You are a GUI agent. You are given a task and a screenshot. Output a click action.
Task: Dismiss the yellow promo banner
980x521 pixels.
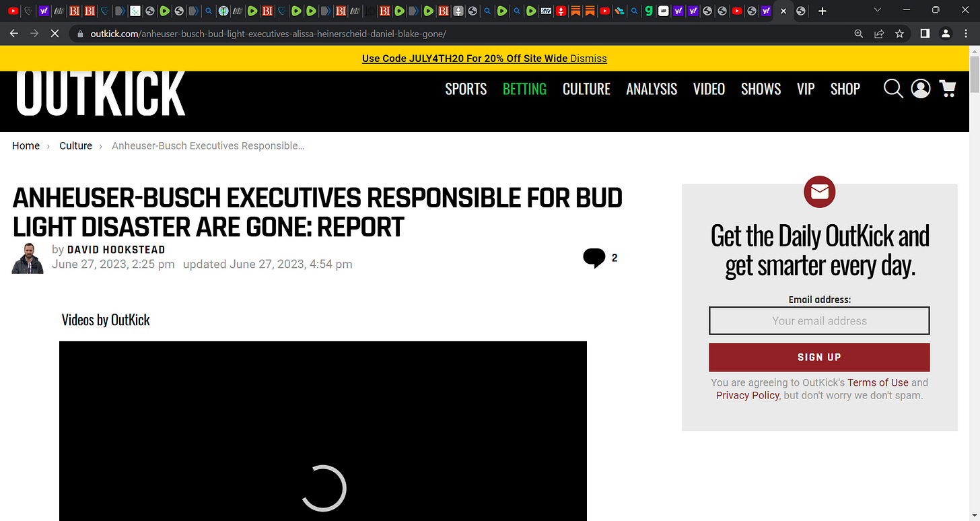click(x=588, y=59)
